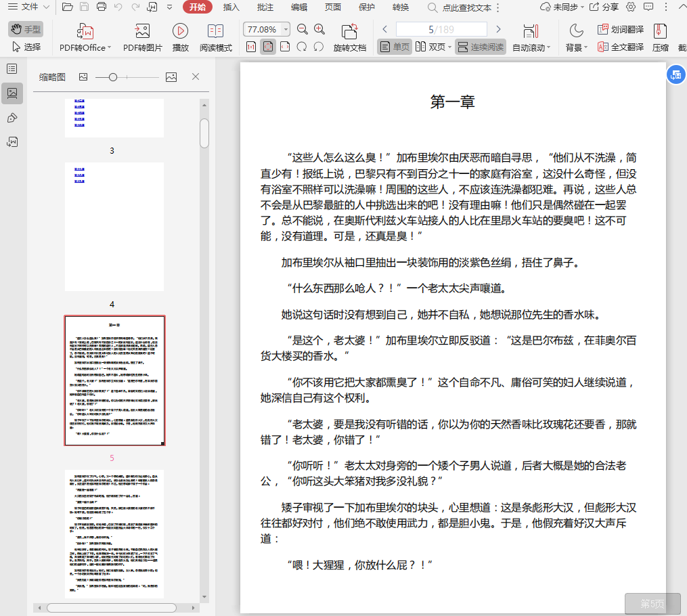Click the feedback speech bubble icon
687x616 pixels.
coord(648,7)
